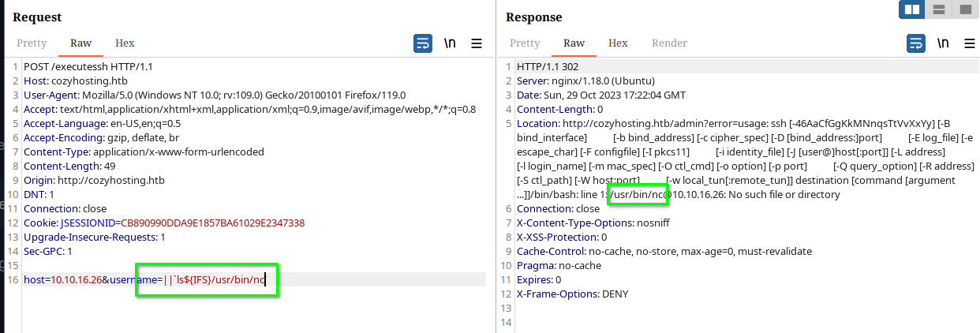Toggle word wrap icon in Response panel
The height and width of the screenshot is (333, 980).
pos(916,43)
